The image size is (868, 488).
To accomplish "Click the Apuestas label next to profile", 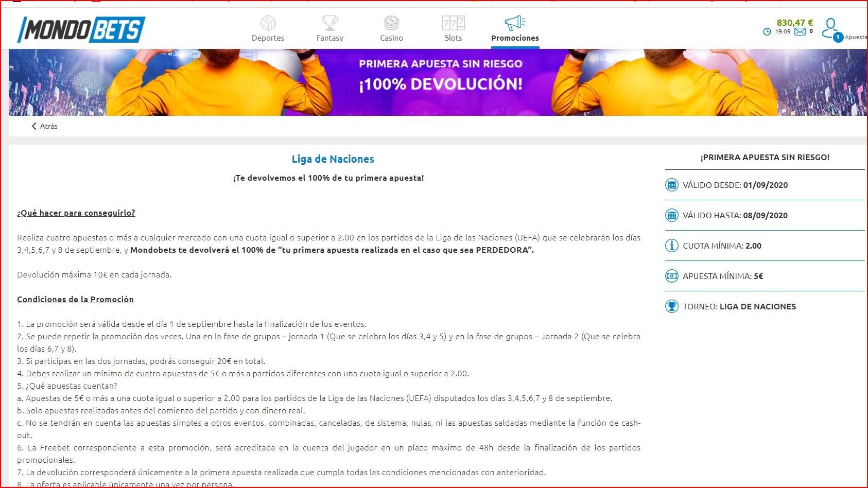I will pyautogui.click(x=856, y=37).
